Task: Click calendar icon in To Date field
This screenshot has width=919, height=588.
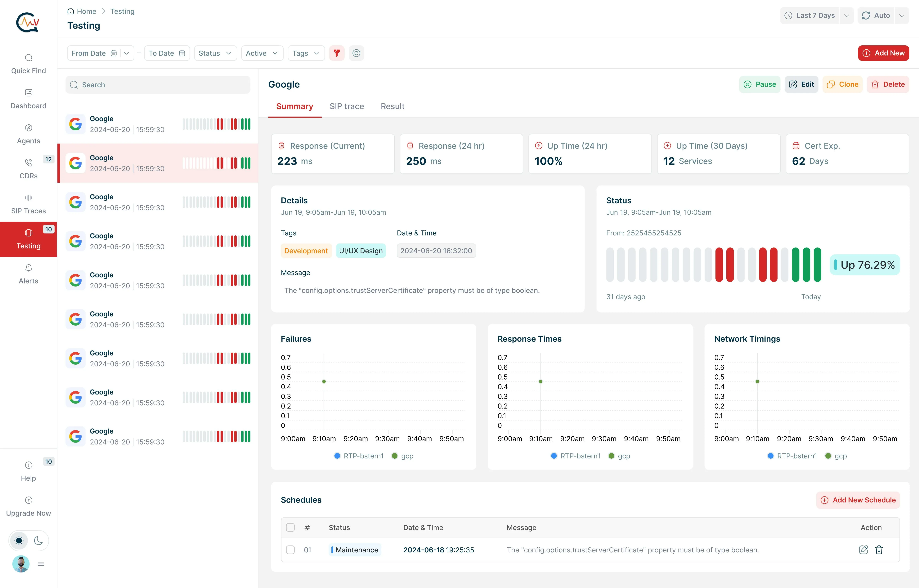Action: 182,53
